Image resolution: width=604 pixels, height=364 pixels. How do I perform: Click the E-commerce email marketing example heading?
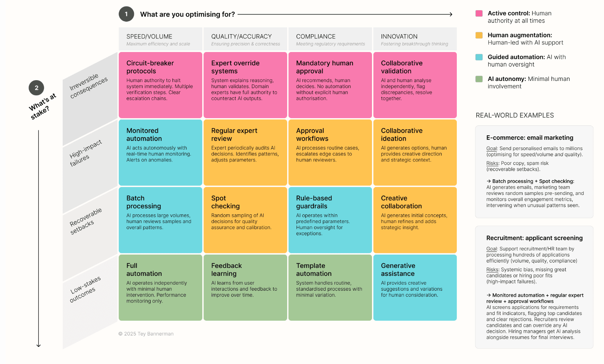[x=529, y=138]
